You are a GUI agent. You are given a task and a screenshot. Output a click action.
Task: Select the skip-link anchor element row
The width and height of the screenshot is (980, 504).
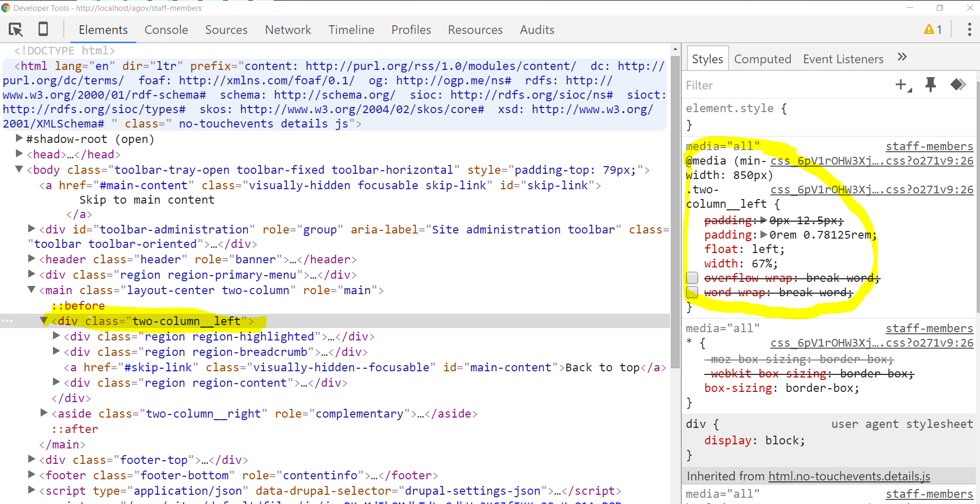point(320,185)
